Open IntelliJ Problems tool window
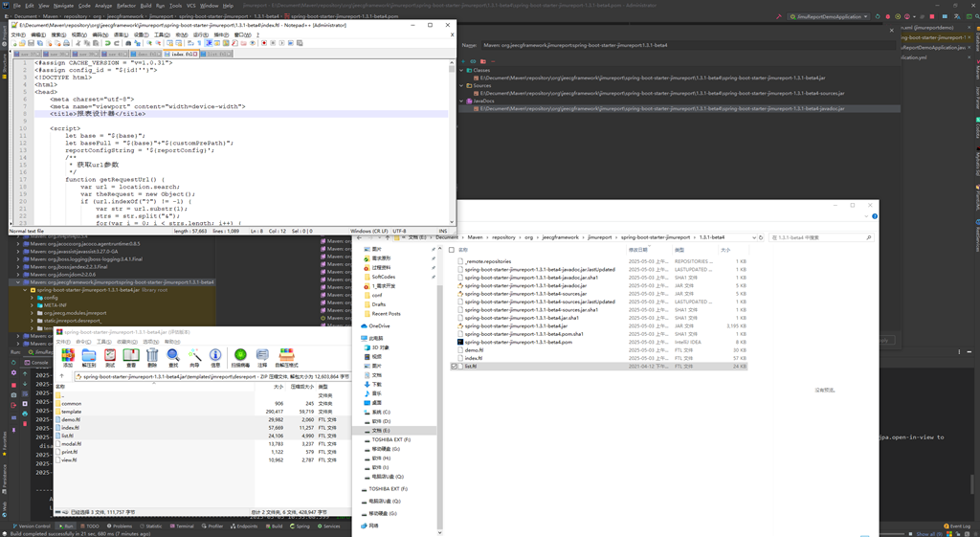Screen dimensions: 980x537 click(120, 526)
